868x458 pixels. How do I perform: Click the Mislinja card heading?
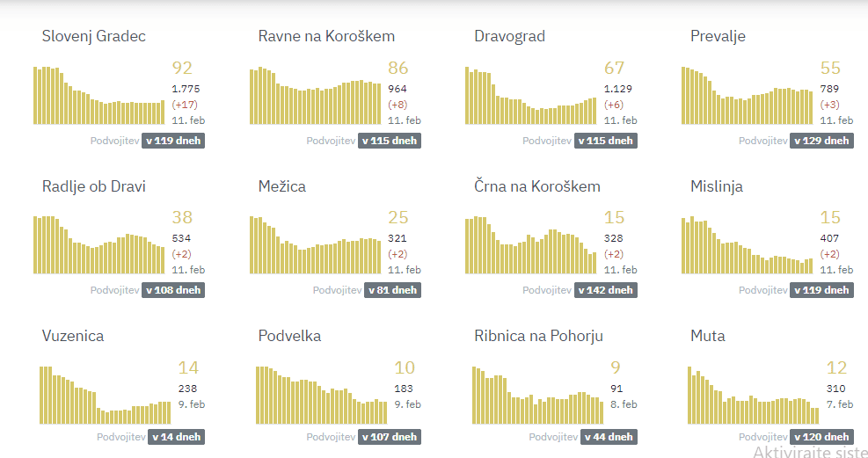(717, 186)
